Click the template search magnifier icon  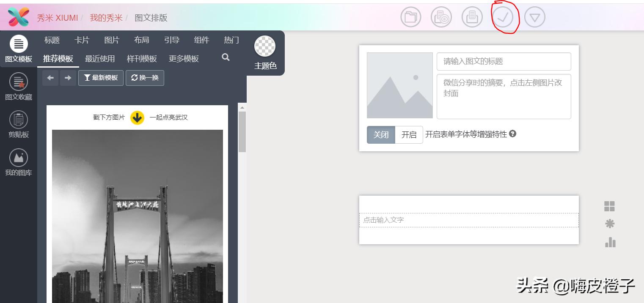coord(225,57)
